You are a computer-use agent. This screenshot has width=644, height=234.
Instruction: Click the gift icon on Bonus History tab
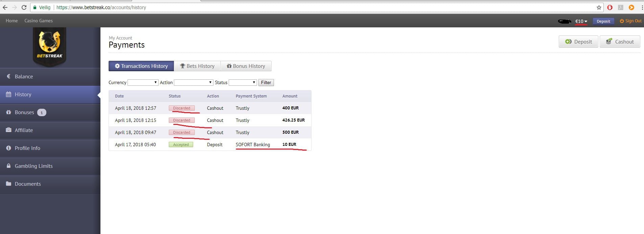[229, 66]
